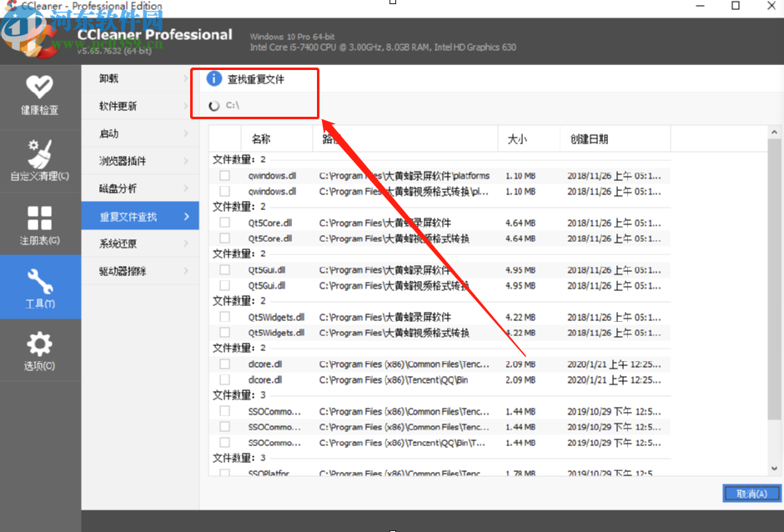
Task: Sort by the 创建日期 column header
Action: 615,138
